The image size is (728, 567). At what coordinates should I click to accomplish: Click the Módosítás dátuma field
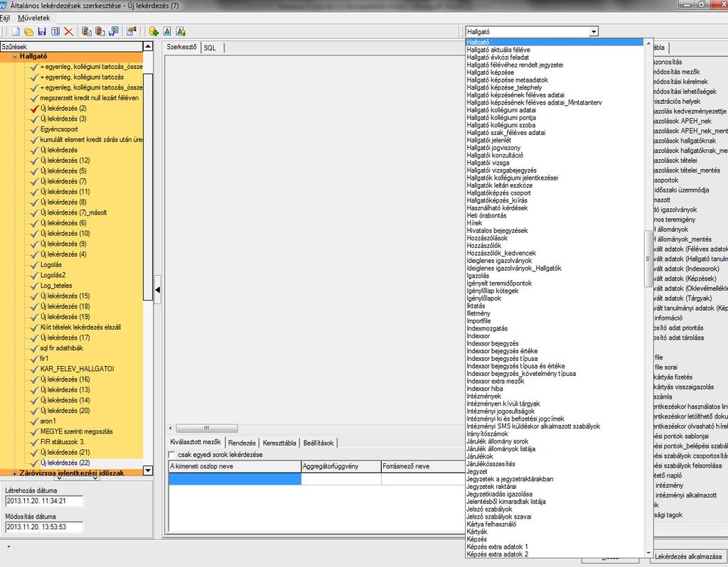click(x=44, y=527)
